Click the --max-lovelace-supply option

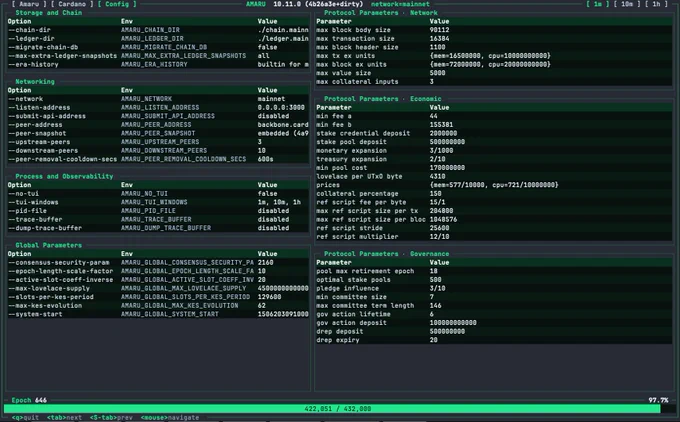coord(49,288)
